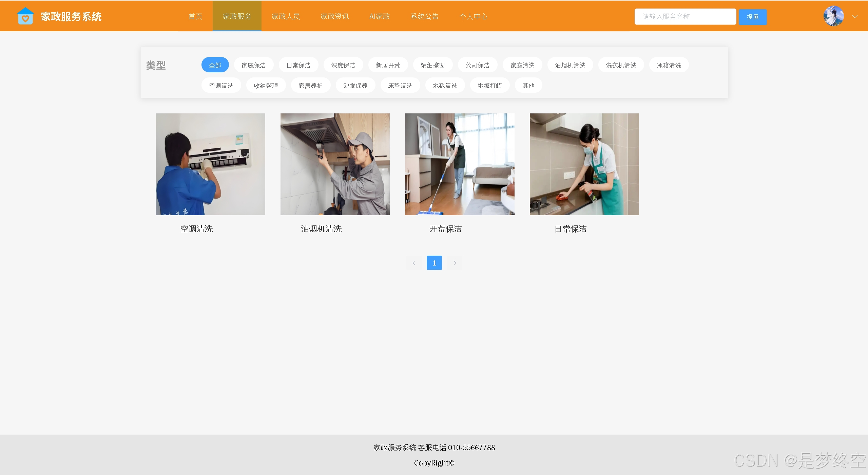Open the AI家政 menu item
Screen dimensions: 868x475
pos(379,16)
